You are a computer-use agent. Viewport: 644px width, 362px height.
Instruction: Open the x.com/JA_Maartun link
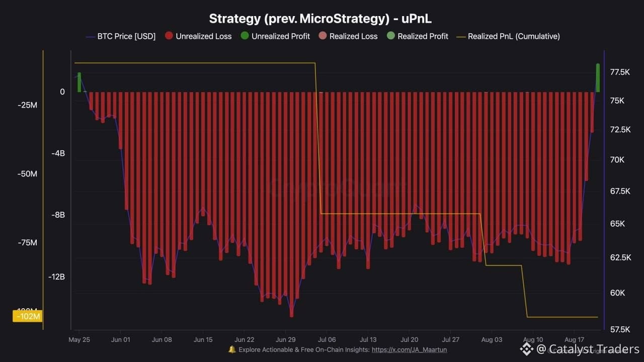[409, 350]
